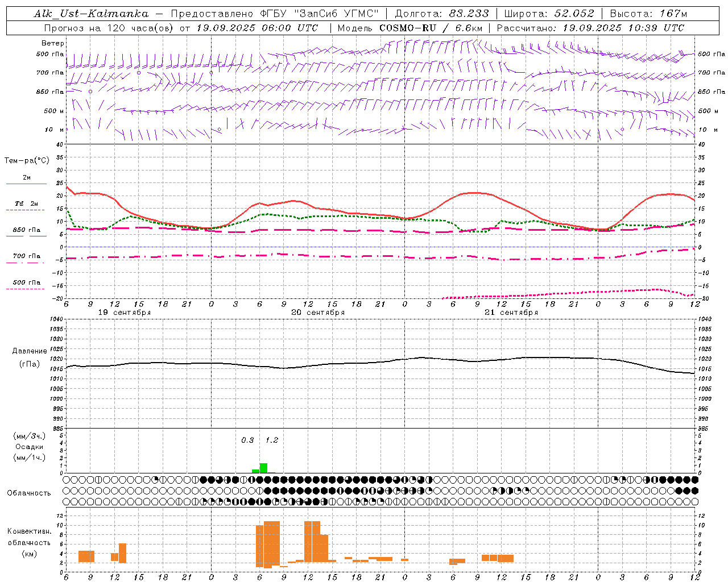This screenshot has height=582, width=728.
Task: Click the 19 сентября date label
Action: pos(125,313)
